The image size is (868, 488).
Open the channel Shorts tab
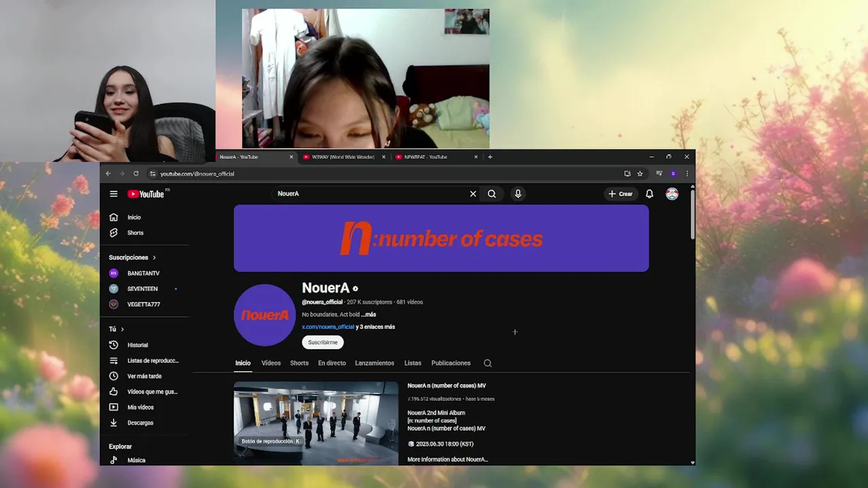(299, 363)
